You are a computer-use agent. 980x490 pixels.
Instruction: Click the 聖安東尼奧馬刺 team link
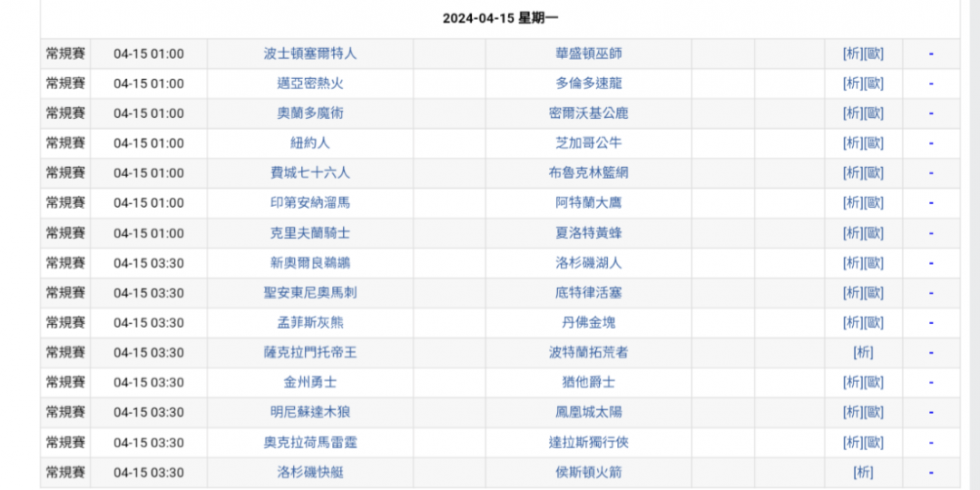point(310,292)
